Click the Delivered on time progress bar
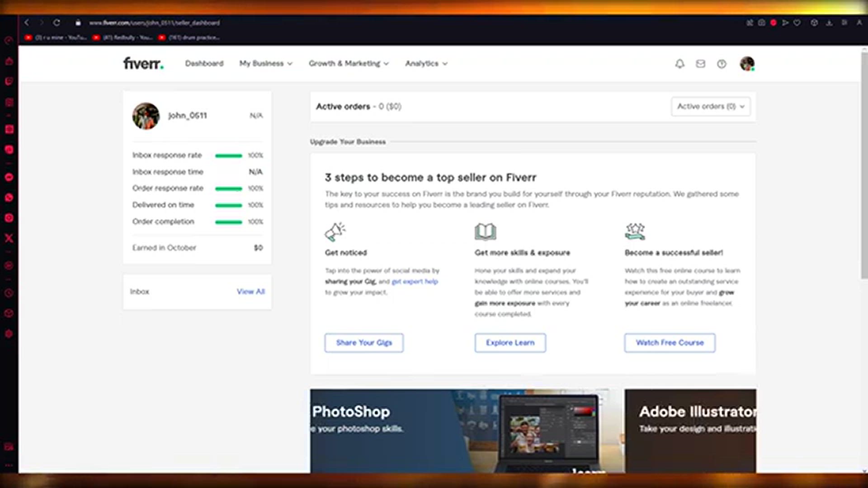Viewport: 868px width, 488px height. [x=228, y=205]
